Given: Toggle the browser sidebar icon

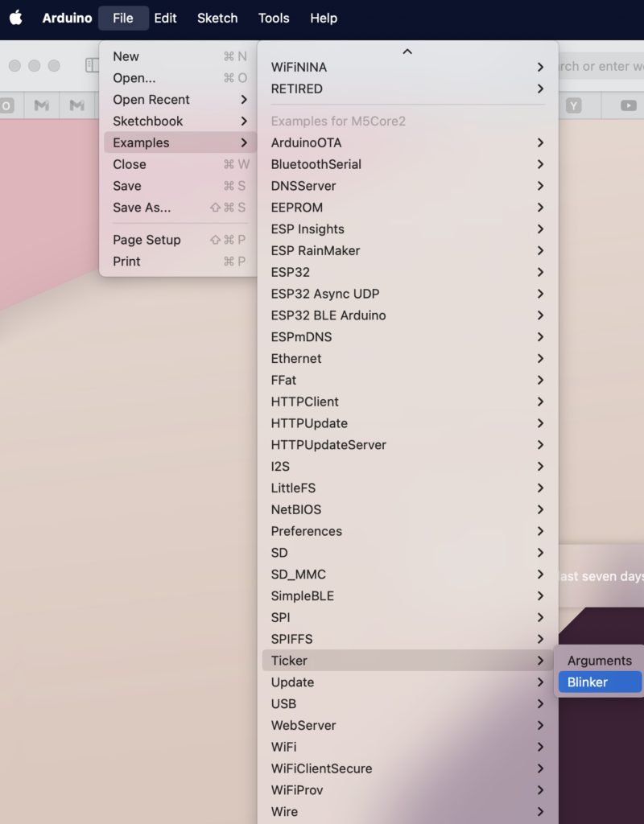Looking at the screenshot, I should [92, 65].
